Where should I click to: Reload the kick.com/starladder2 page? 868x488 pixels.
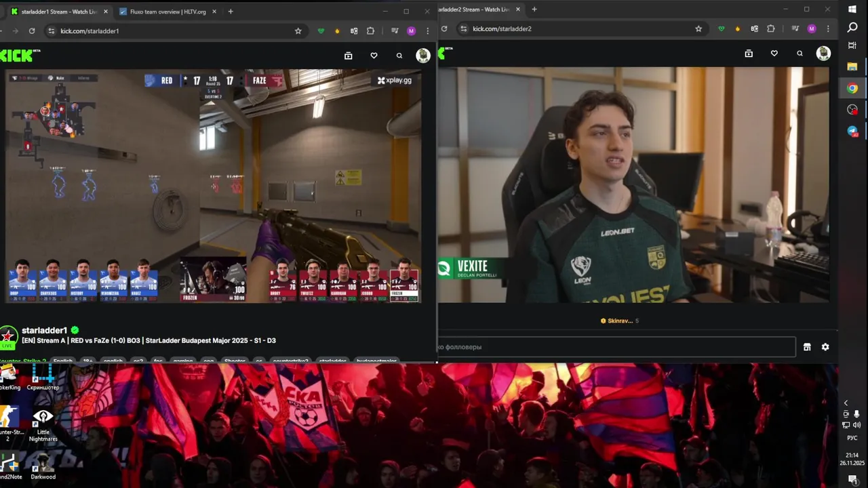point(444,28)
